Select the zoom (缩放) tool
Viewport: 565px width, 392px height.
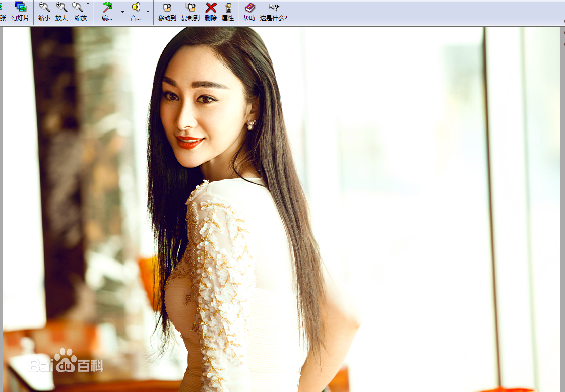coord(78,12)
